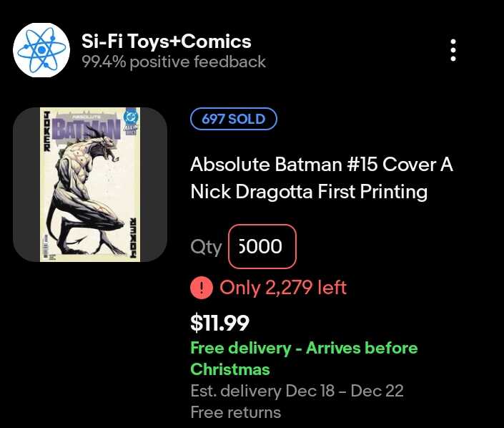Click the 697 SOLD badge
The width and height of the screenshot is (504, 428).
(x=234, y=119)
